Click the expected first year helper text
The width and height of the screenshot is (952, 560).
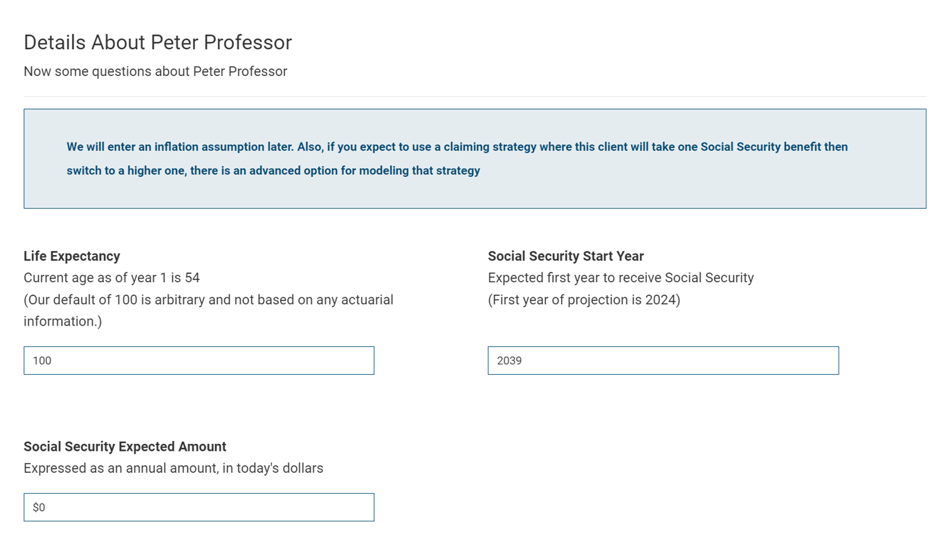pos(620,277)
